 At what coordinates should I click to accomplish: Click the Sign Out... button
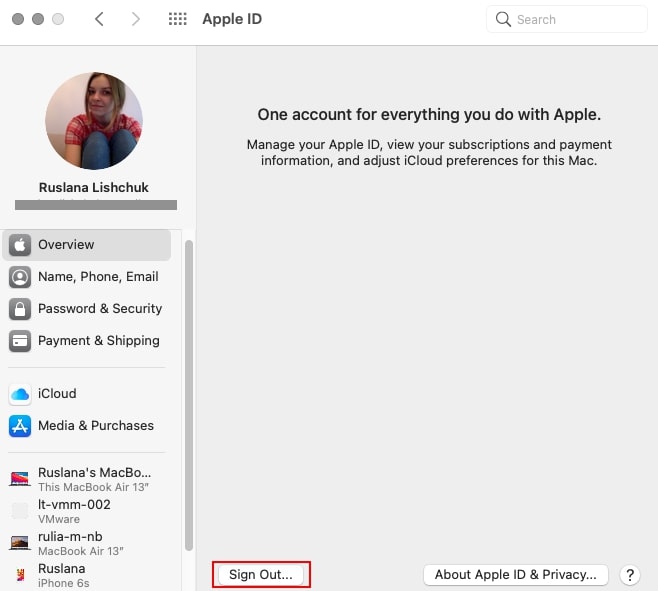[261, 575]
